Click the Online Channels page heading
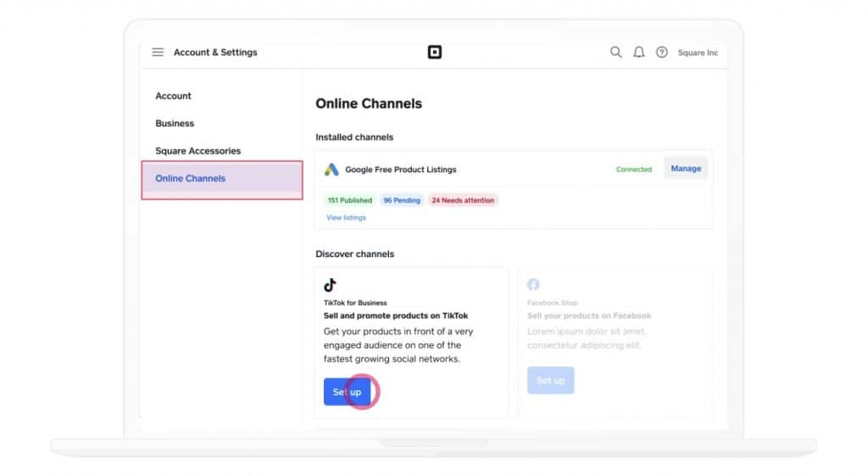This screenshot has width=868, height=476. (x=369, y=104)
